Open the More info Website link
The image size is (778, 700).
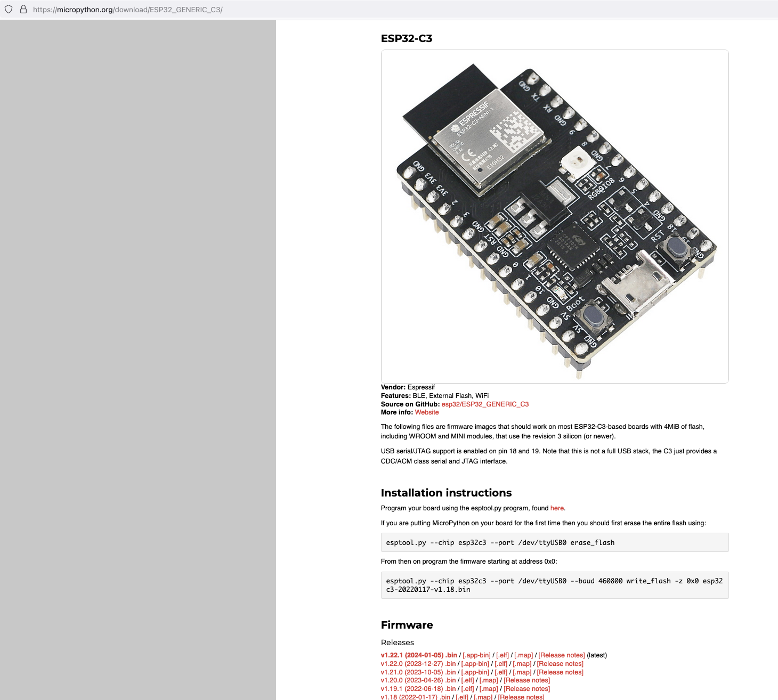click(427, 412)
